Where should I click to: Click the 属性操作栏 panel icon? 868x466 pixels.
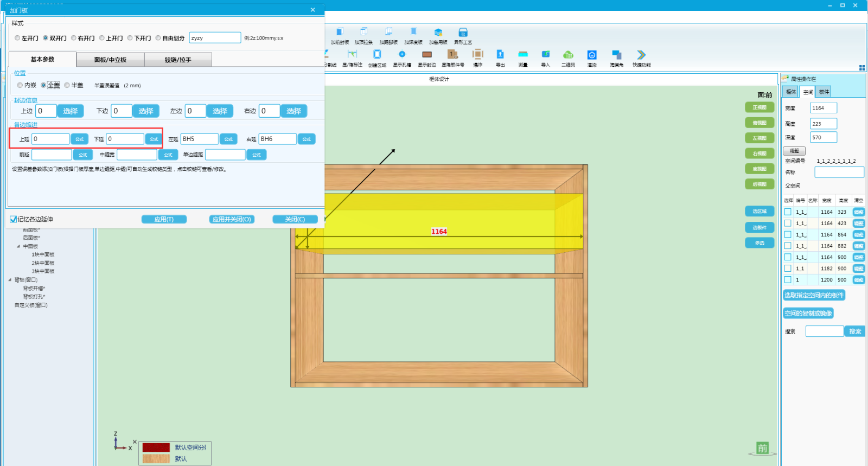[785, 79]
